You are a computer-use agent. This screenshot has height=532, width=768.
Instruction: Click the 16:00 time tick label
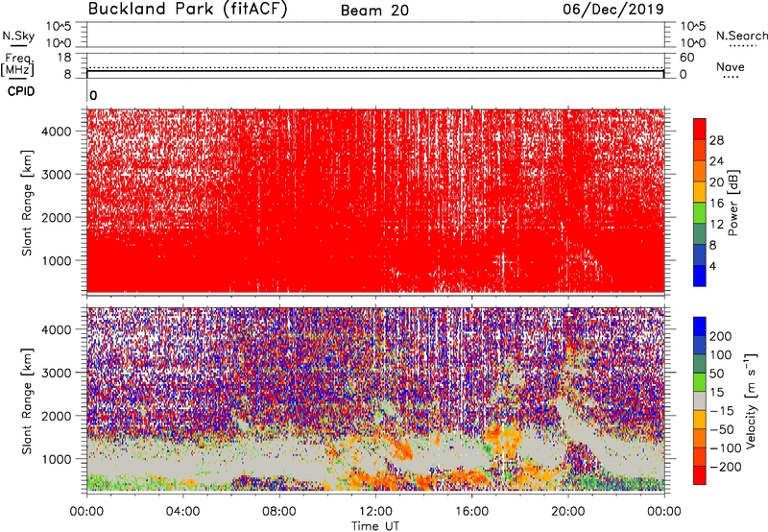[471, 512]
